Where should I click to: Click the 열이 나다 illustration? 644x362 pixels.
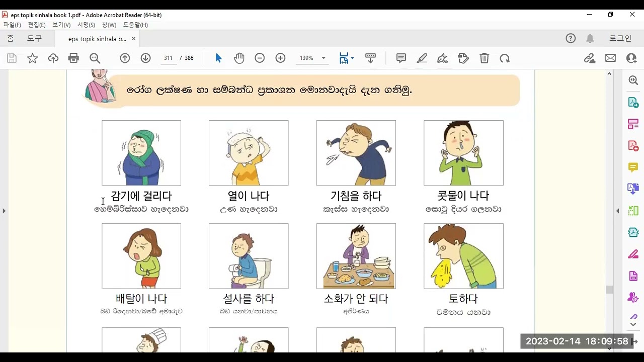(x=249, y=153)
